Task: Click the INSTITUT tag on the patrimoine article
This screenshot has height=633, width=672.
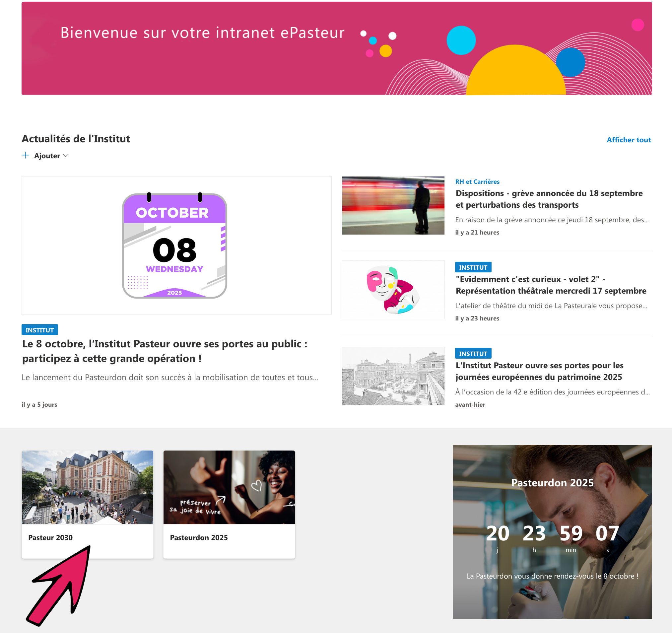Action: tap(473, 353)
